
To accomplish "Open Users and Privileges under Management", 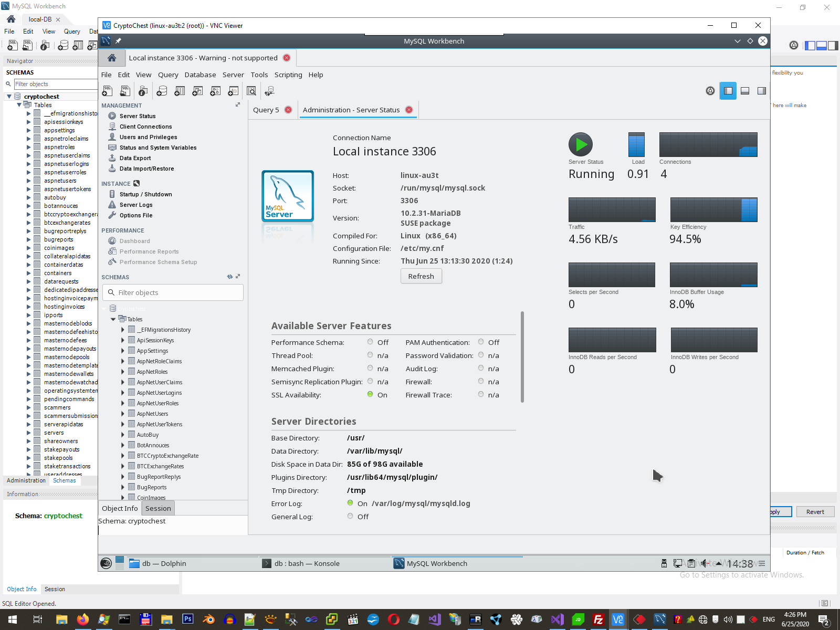I will coord(148,137).
